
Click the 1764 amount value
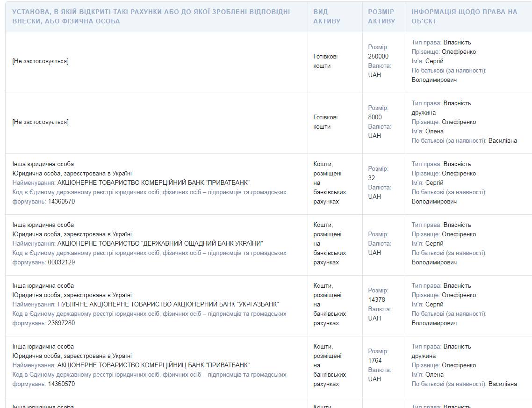pos(375,360)
